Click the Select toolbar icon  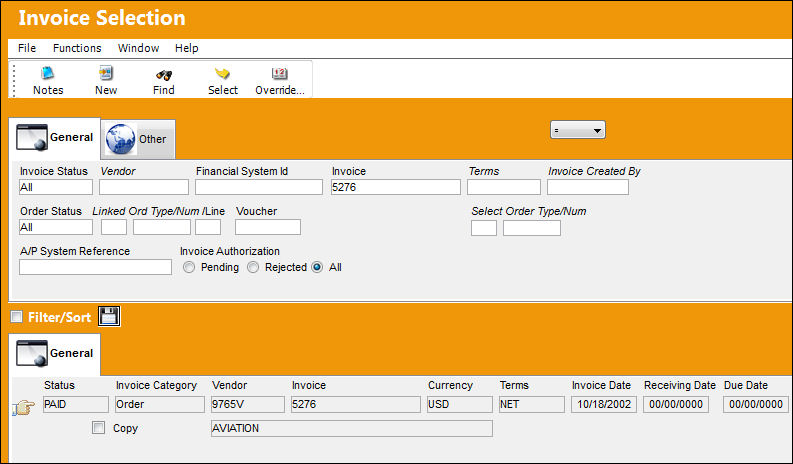pos(222,74)
